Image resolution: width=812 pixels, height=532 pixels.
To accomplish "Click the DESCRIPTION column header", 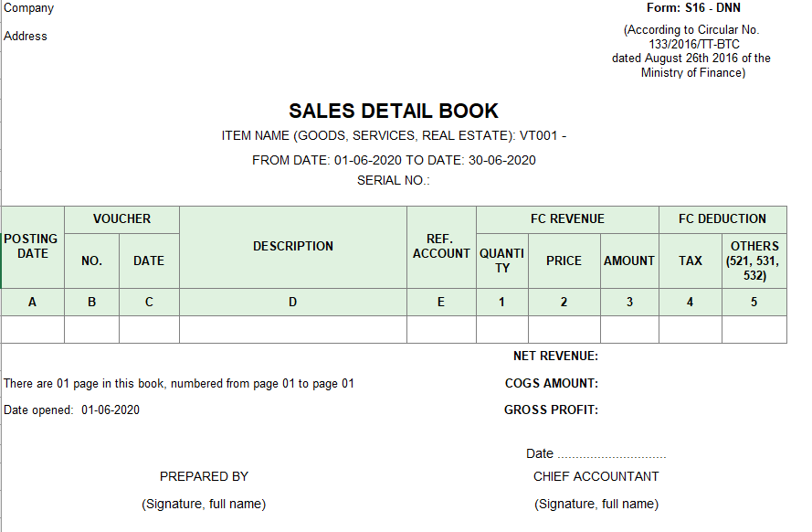I will pyautogui.click(x=292, y=246).
